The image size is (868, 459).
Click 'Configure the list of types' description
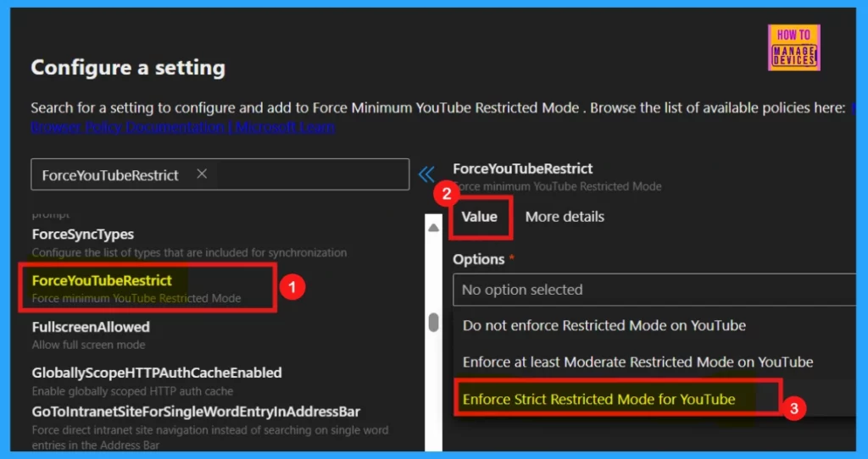click(189, 253)
